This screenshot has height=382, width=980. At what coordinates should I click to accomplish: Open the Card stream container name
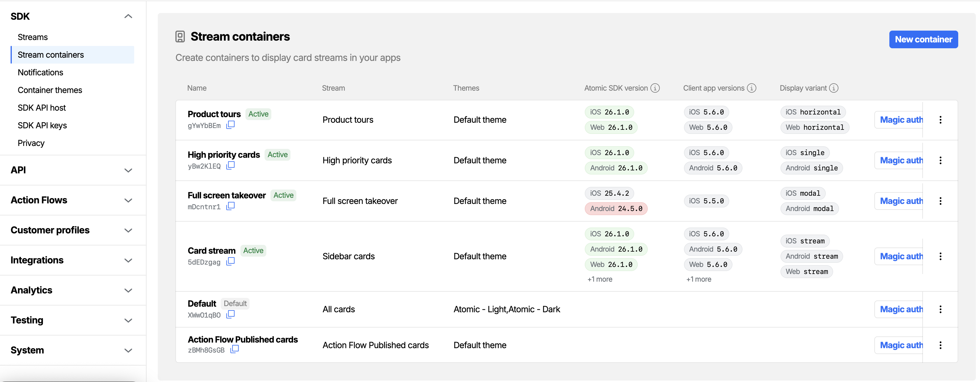click(x=212, y=251)
